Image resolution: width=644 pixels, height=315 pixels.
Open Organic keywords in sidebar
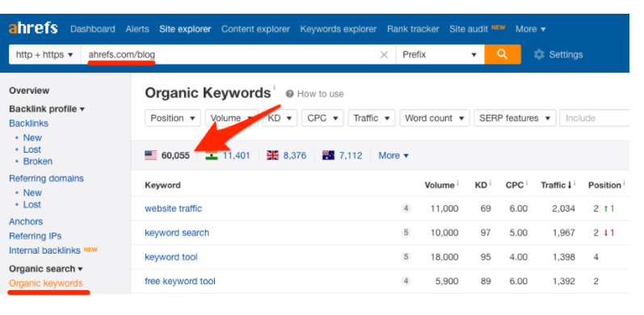click(x=45, y=283)
